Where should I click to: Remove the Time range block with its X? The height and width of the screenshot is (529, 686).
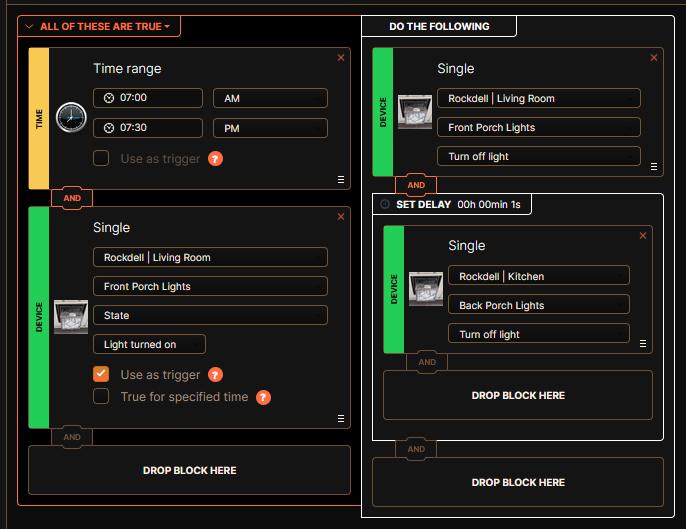(x=341, y=58)
